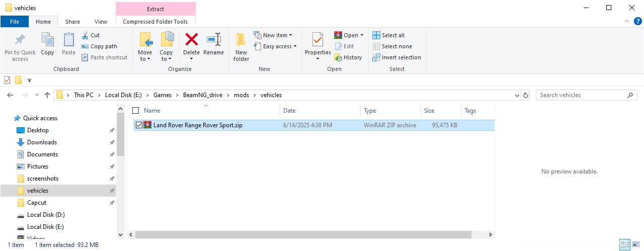Open the Copy to menu

point(166,47)
